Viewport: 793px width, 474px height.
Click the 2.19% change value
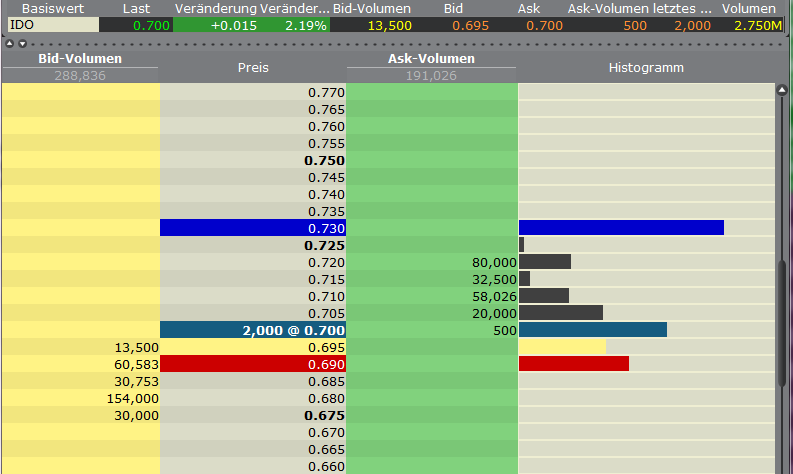[x=305, y=25]
